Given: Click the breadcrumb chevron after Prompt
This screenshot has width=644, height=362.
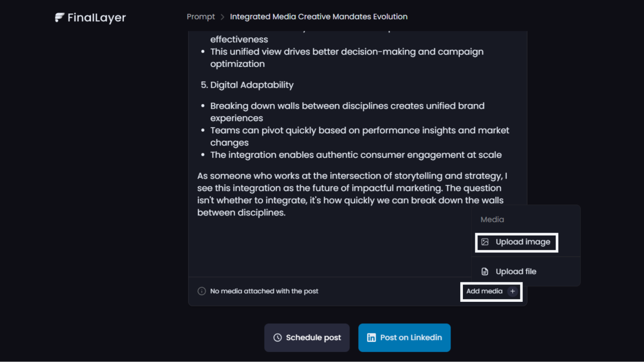Looking at the screenshot, I should 222,17.
